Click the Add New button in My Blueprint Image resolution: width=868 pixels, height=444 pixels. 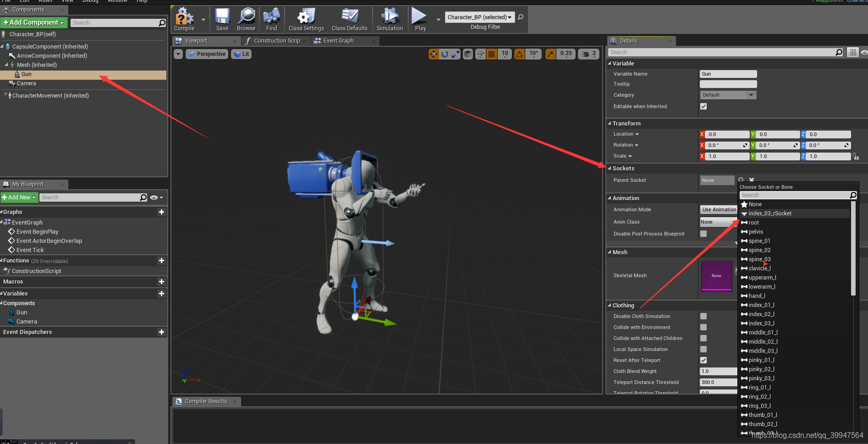(19, 197)
